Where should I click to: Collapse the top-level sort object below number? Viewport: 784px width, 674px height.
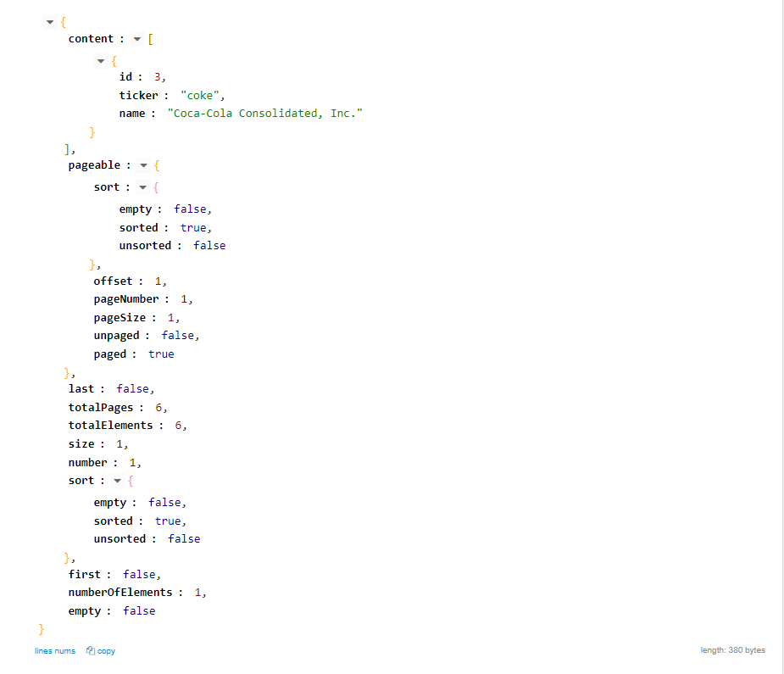pos(118,481)
